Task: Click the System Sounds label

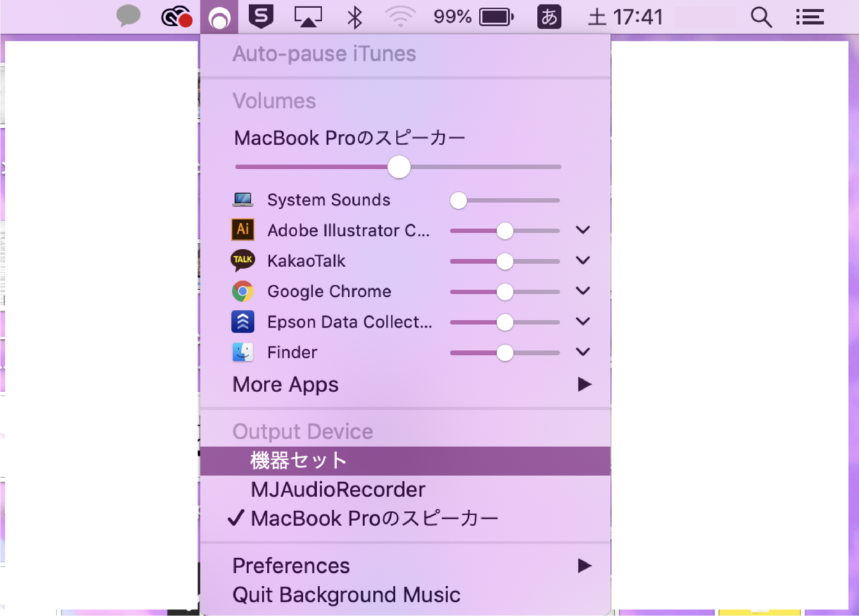Action: 329,200
